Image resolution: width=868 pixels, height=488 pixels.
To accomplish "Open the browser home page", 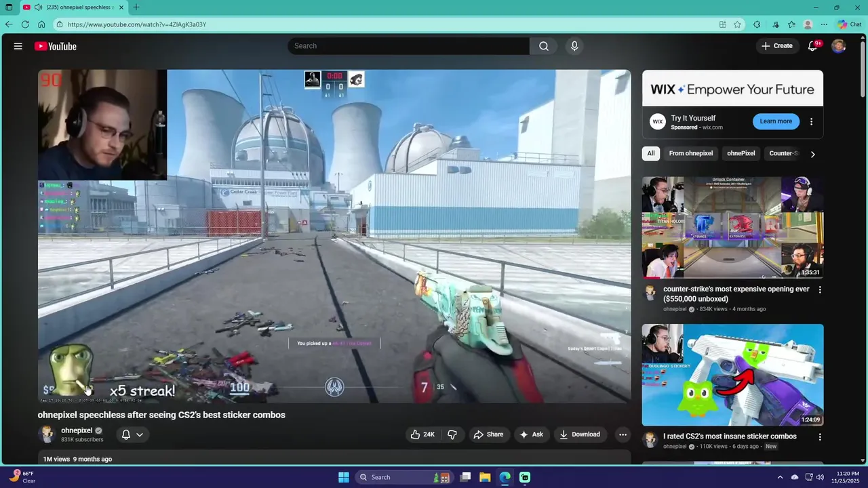I will pos(41,24).
